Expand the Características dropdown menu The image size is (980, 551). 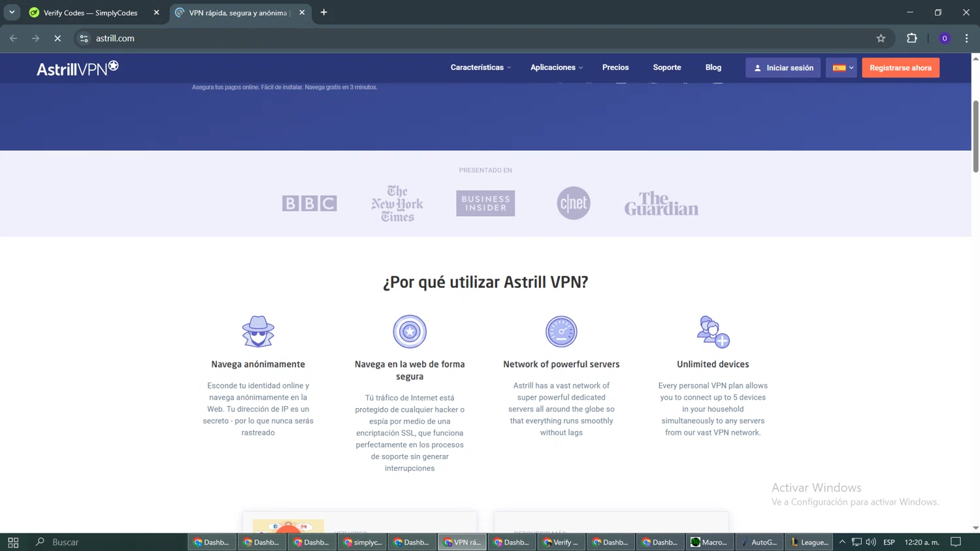click(x=481, y=67)
